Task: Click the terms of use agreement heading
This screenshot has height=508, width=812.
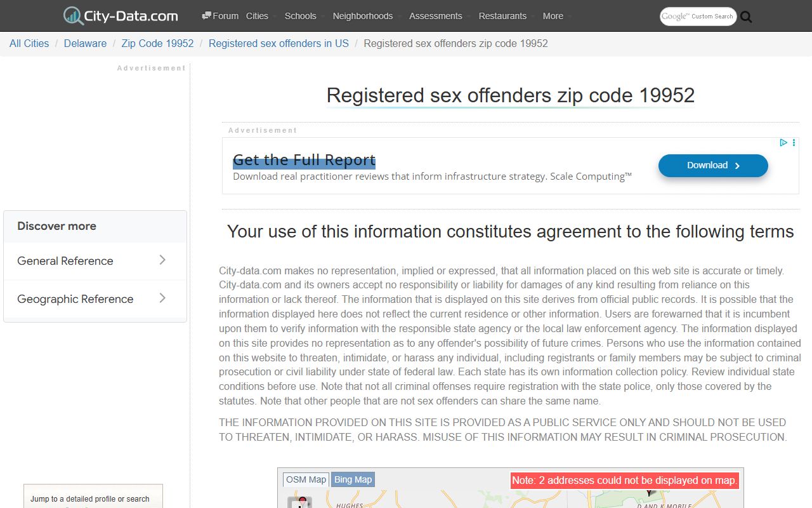Action: tap(511, 231)
